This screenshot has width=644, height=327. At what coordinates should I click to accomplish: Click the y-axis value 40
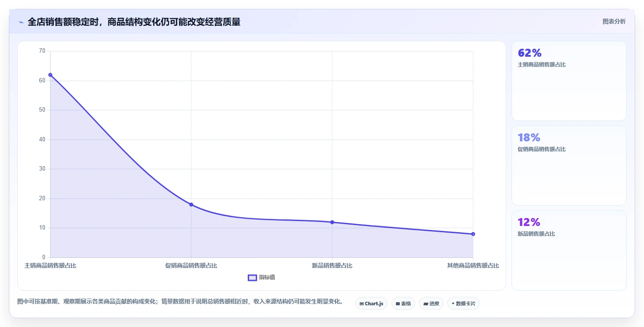tap(42, 140)
